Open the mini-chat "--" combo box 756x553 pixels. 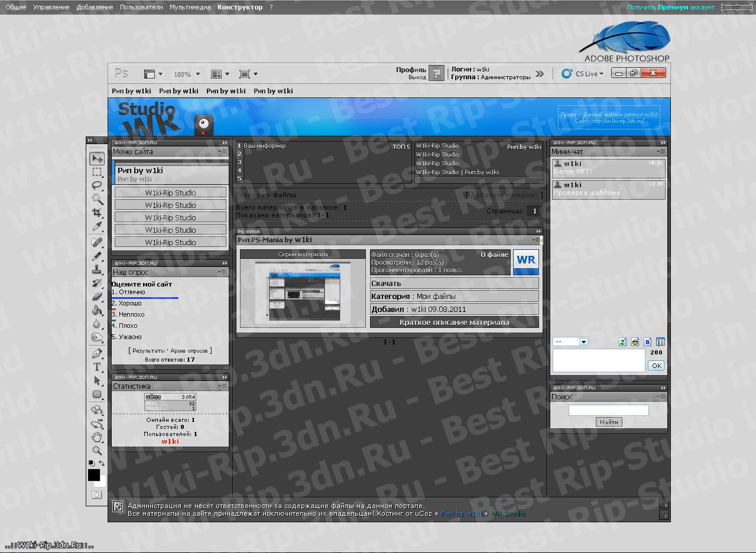570,341
